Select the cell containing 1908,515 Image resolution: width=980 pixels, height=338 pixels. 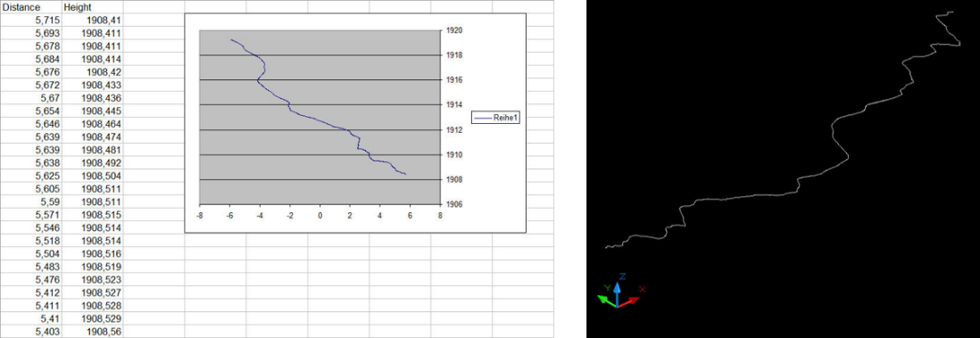(x=93, y=214)
